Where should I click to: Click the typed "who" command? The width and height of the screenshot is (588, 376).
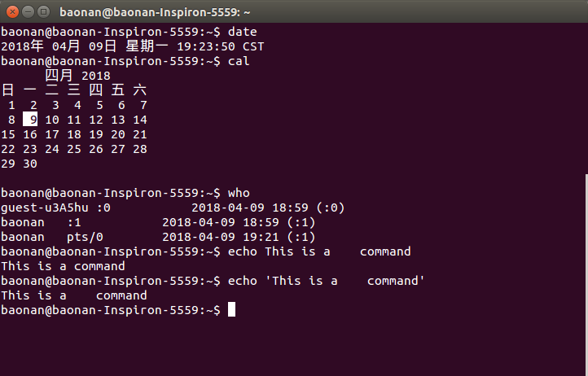pos(239,193)
